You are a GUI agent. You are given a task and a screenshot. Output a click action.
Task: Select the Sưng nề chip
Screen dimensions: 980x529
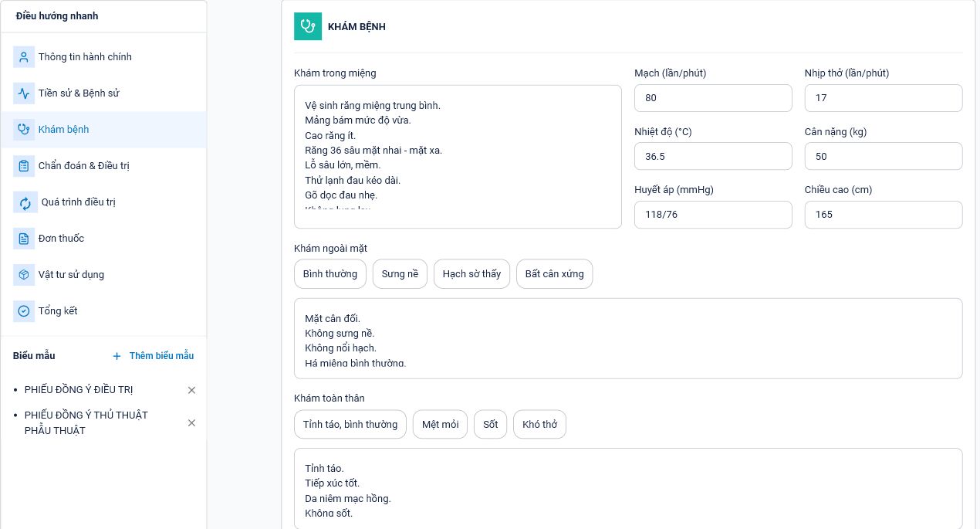[400, 274]
